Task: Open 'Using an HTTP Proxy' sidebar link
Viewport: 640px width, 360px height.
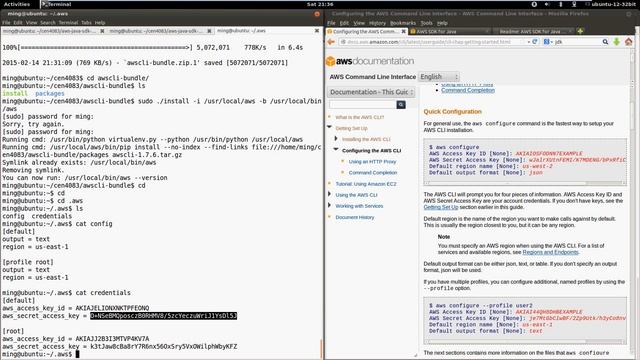Action: 372,162
